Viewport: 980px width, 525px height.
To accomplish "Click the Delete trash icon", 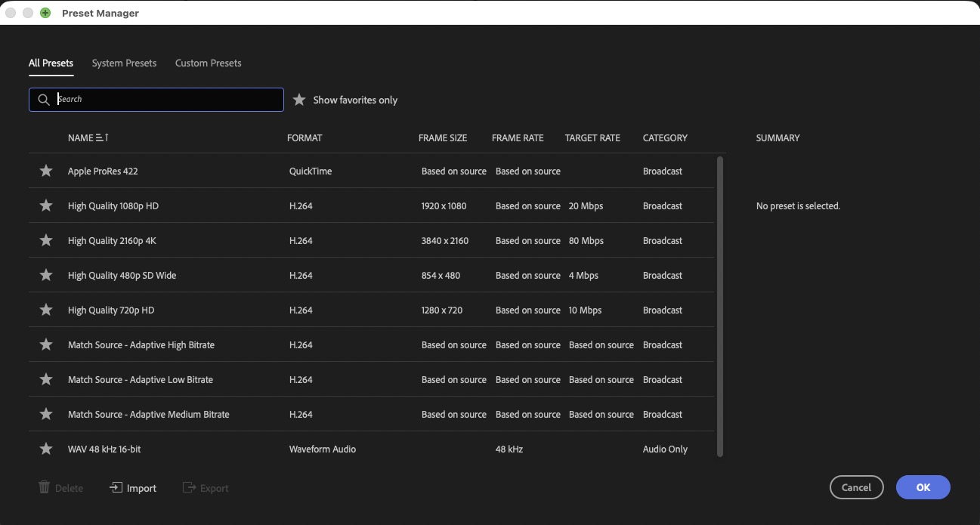I will (x=45, y=488).
